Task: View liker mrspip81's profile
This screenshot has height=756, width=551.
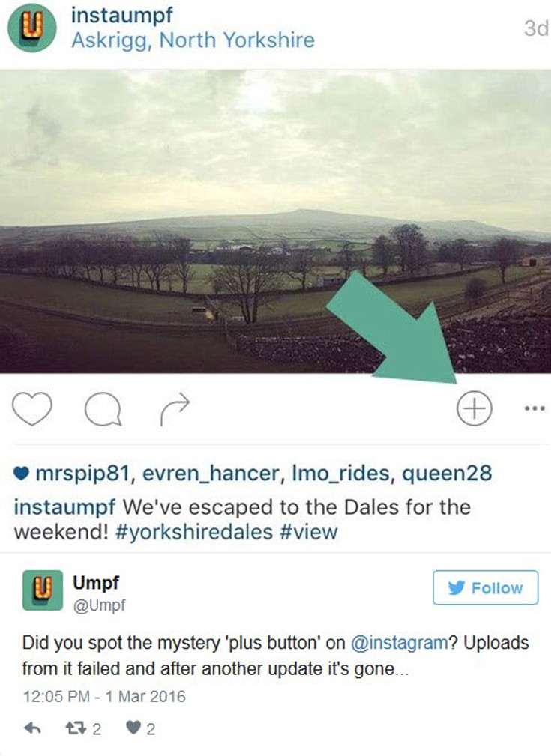Action: (82, 474)
